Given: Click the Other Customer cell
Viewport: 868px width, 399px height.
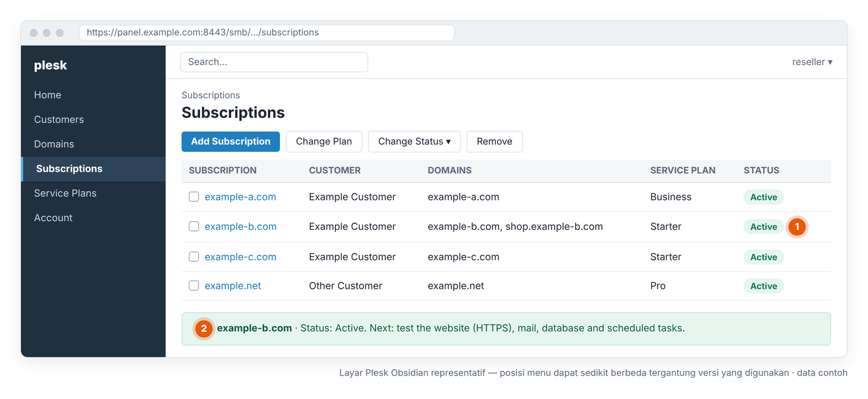Looking at the screenshot, I should [346, 286].
